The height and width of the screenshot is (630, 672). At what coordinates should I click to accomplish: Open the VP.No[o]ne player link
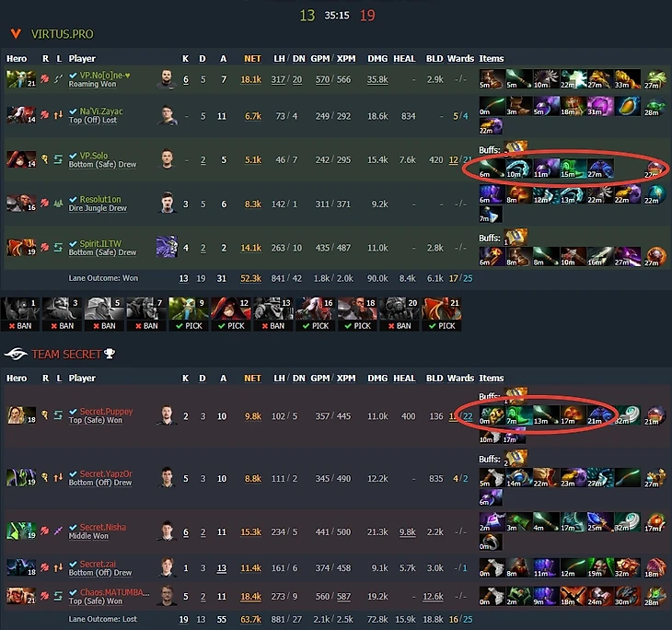[x=105, y=75]
